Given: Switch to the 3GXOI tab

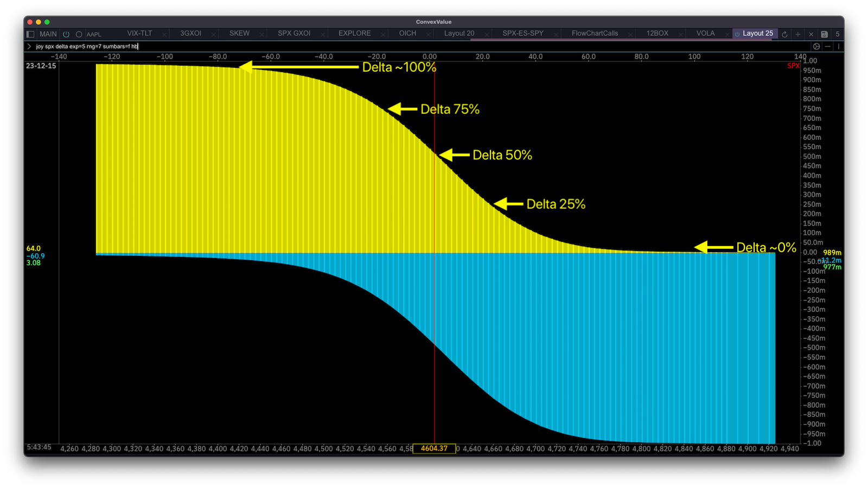Looking at the screenshot, I should click(190, 33).
